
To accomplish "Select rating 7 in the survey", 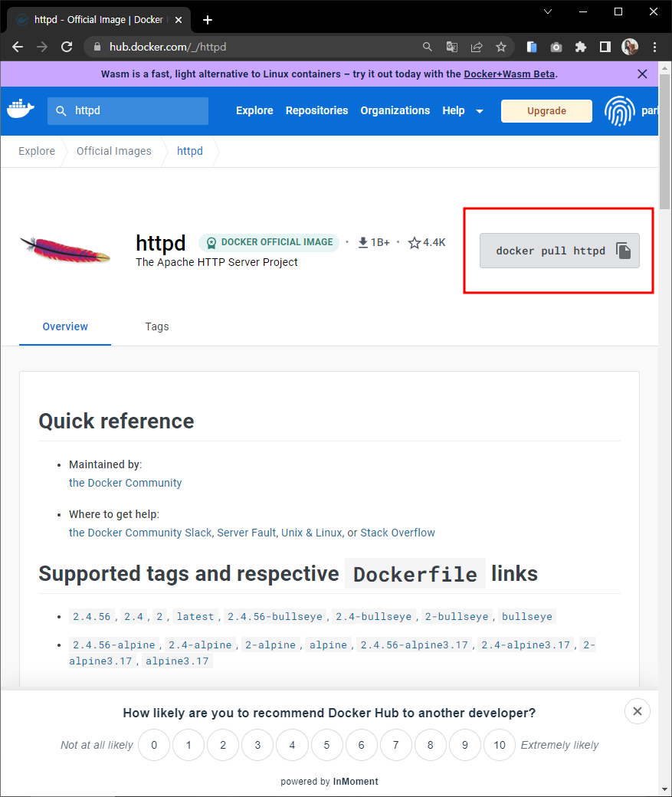I will click(396, 745).
